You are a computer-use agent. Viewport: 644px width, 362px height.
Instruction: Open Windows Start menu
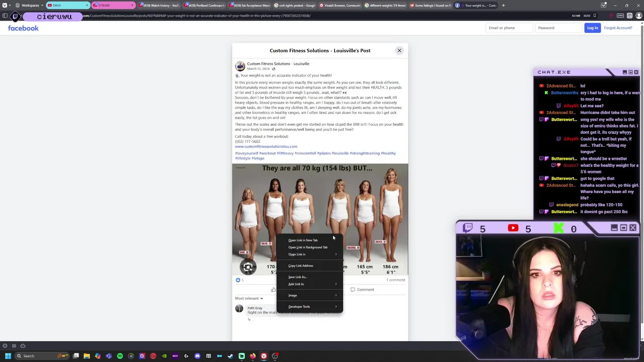tap(8, 356)
